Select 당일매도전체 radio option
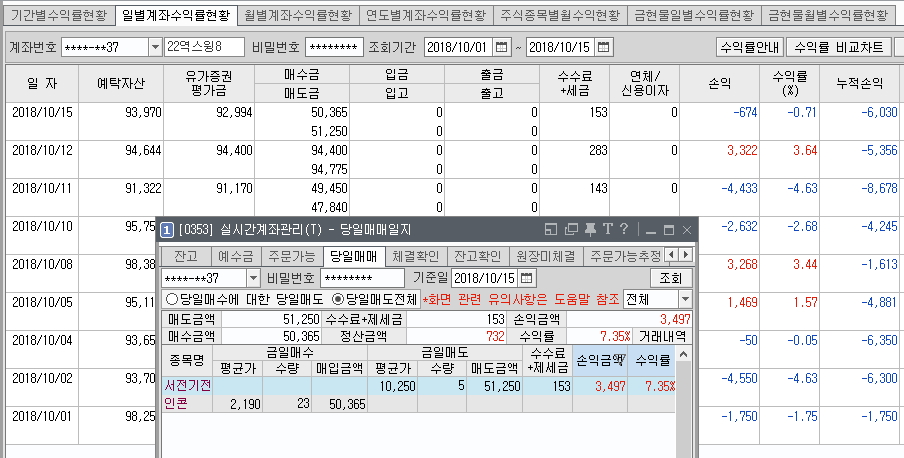 point(375,299)
